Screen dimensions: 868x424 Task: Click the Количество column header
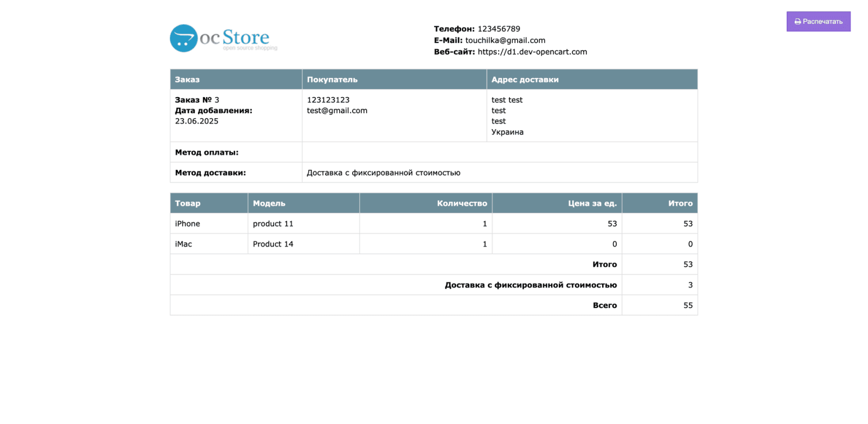coord(425,203)
